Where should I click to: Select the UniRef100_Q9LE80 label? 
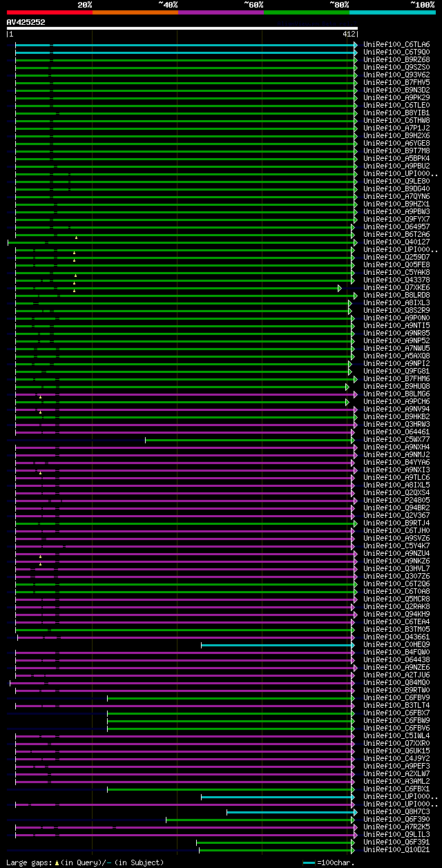coord(396,181)
